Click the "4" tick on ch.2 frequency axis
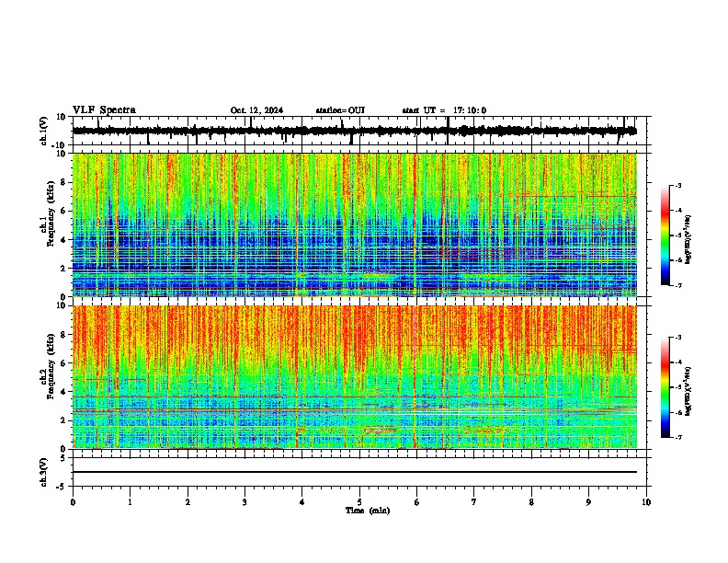The image size is (728, 563). (64, 392)
